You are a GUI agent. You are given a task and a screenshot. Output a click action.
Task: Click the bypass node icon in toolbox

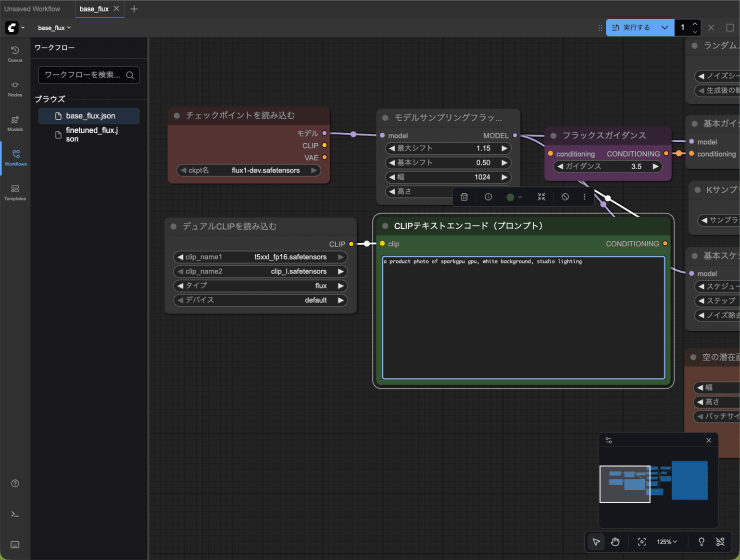(x=565, y=197)
